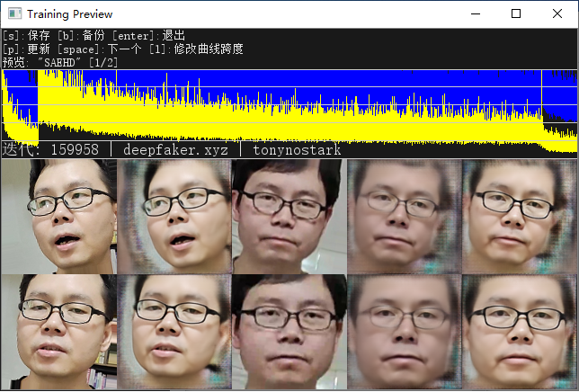The height and width of the screenshot is (392, 579).
Task: Click the '预览: "SAEHD" [1/2]' label
Action: [x=60, y=62]
